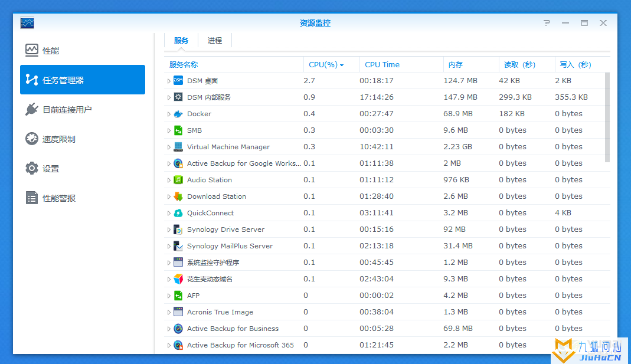Open help with the question mark button
Screen dimensions: 631x364
point(547,23)
